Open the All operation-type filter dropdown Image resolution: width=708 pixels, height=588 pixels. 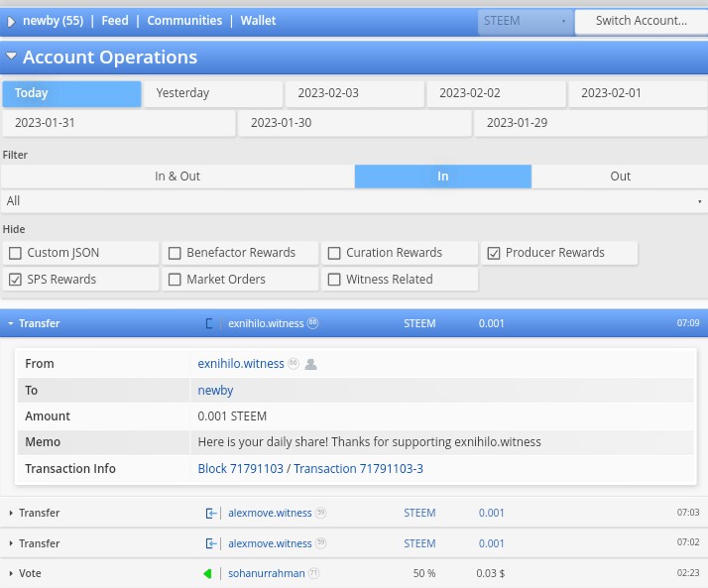354,201
